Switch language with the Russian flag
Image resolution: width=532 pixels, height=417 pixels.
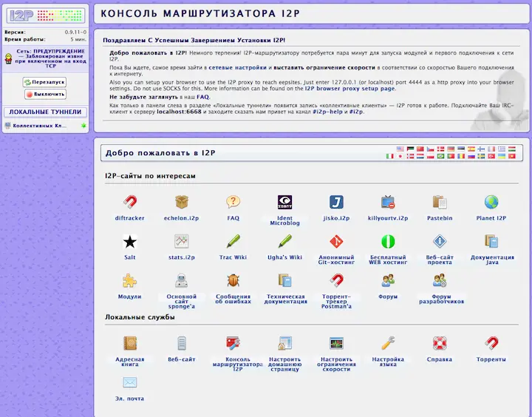tap(471, 156)
